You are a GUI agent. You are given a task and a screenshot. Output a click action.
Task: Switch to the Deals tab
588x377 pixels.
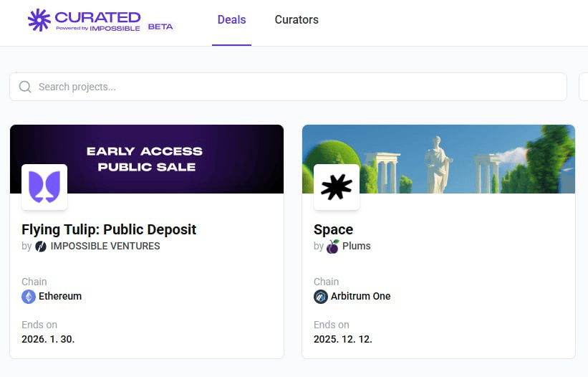[231, 20]
